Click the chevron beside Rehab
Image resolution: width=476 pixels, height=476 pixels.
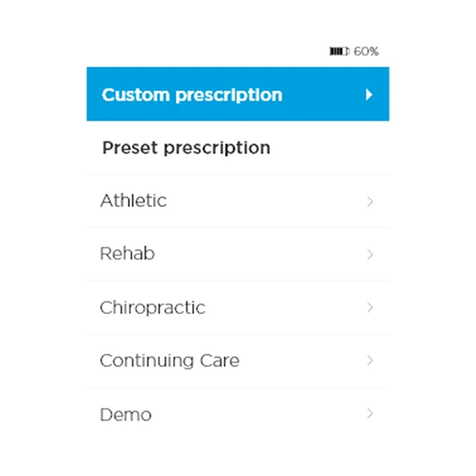click(370, 255)
